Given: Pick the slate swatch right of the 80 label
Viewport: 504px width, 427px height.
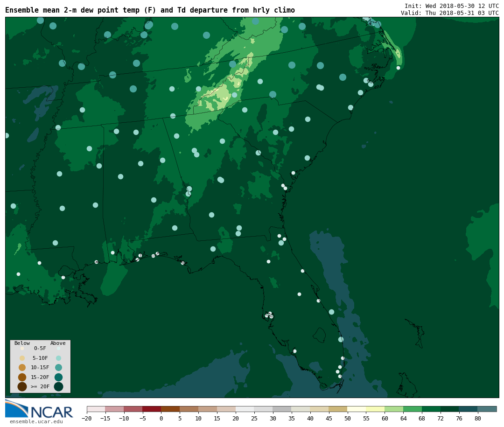Looking at the screenshot, I should pos(487,409).
